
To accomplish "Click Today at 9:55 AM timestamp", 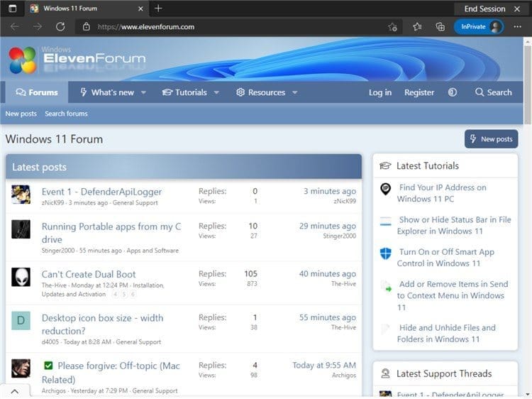I will click(324, 366).
